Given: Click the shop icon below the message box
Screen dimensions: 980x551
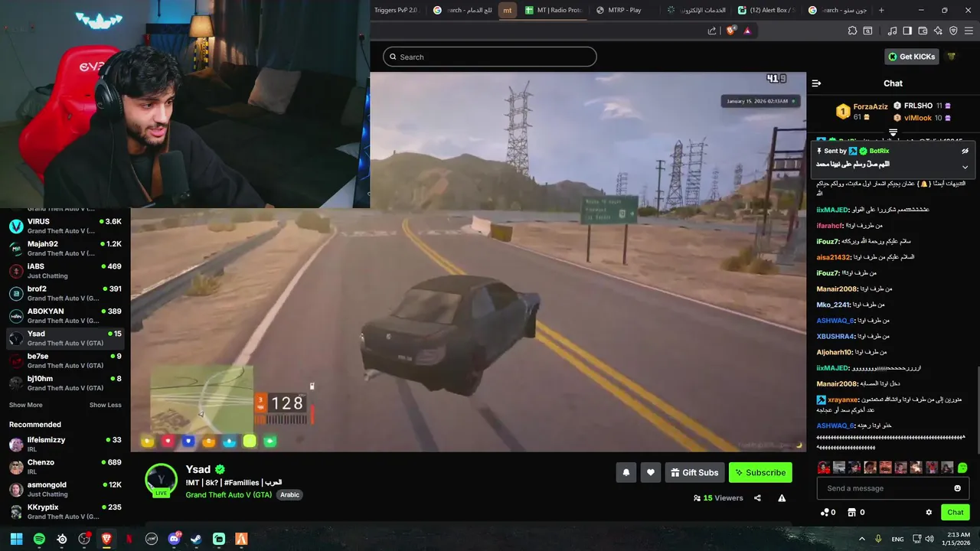Looking at the screenshot, I should 851,513.
